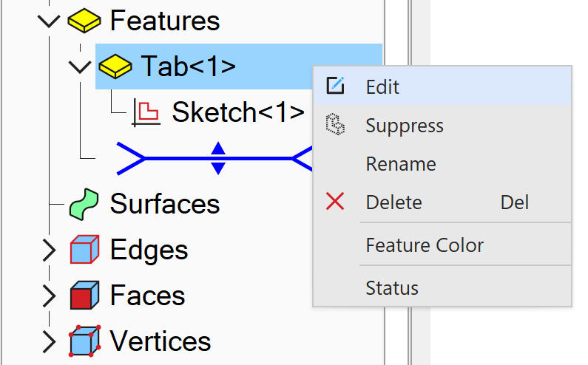Image resolution: width=588 pixels, height=365 pixels.
Task: Collapse the Tab<1> node chevron
Action: [x=79, y=66]
